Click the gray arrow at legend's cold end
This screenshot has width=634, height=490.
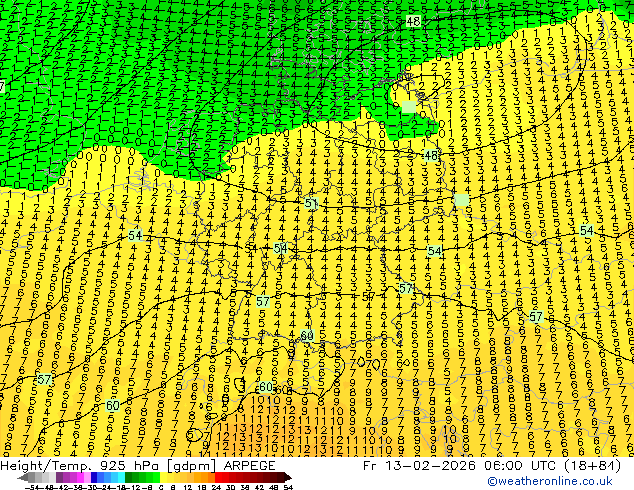click(23, 477)
